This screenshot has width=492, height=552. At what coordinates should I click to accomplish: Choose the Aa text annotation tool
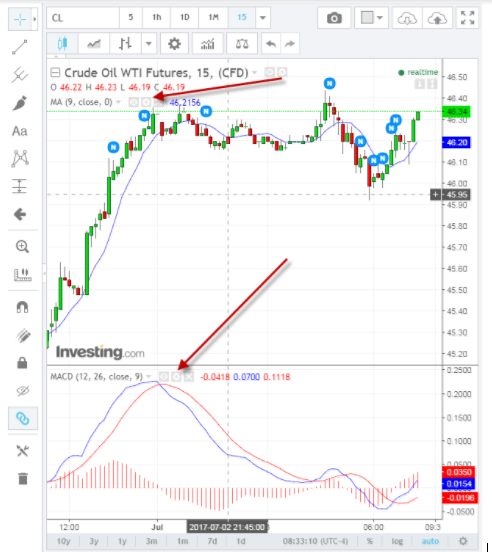tap(20, 131)
